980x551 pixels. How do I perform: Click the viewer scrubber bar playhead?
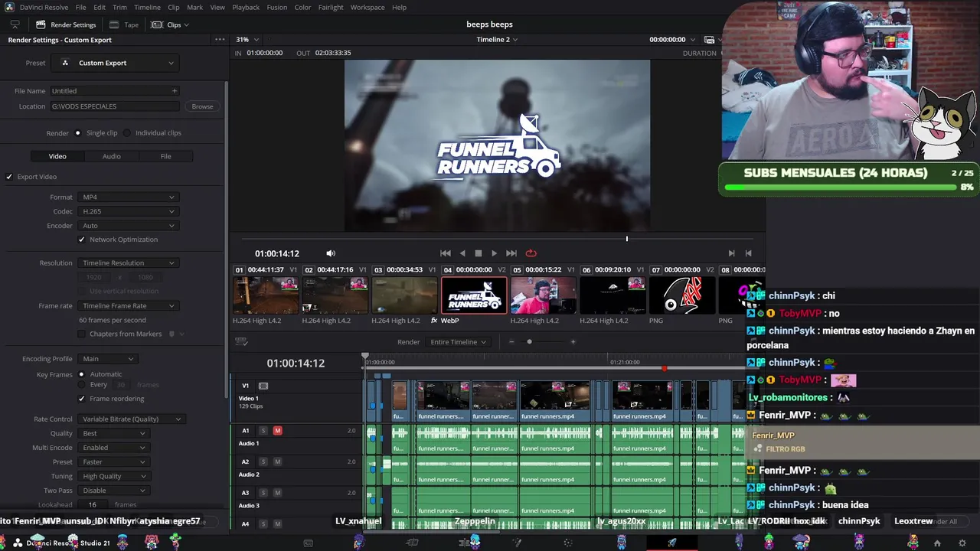coord(626,239)
